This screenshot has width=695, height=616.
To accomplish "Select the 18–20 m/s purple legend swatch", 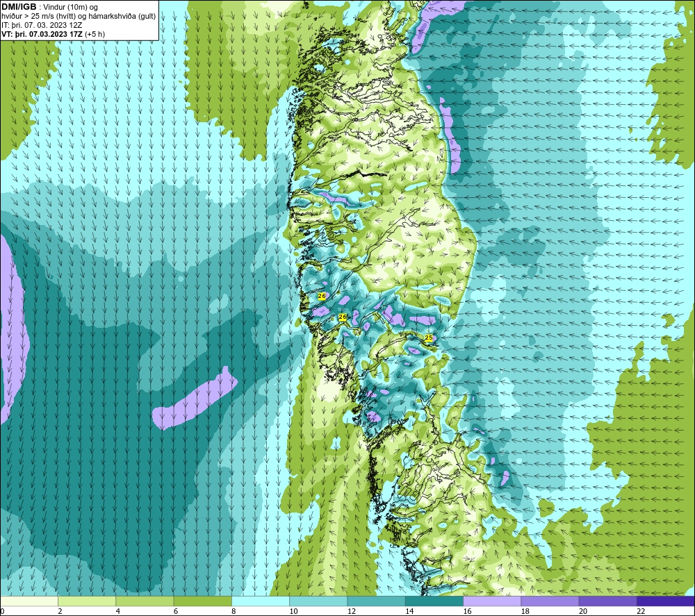I will (550, 601).
